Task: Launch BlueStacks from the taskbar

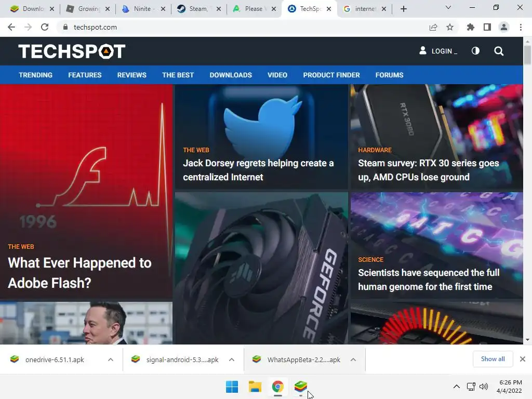Action: click(x=301, y=387)
